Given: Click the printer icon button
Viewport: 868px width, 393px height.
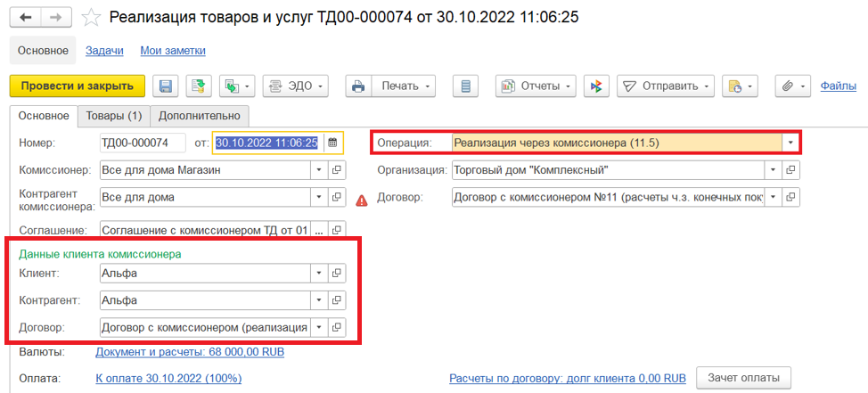Looking at the screenshot, I should pyautogui.click(x=358, y=86).
